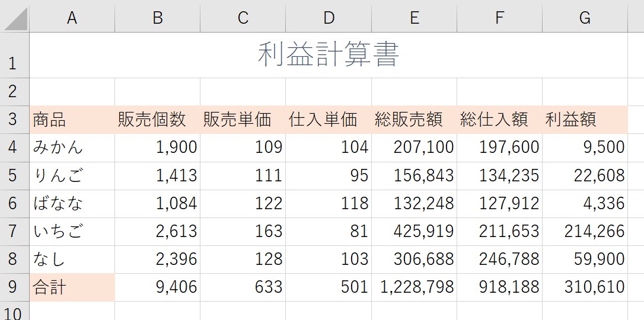Click total cell 501
The height and width of the screenshot is (320, 644).
[329, 287]
